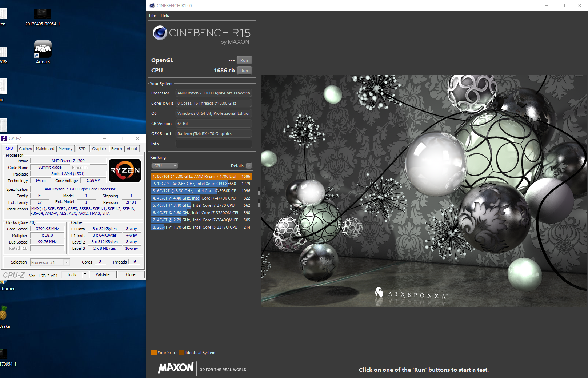Open the Bench tab in CPU-Z
The width and height of the screenshot is (588, 378).
pyautogui.click(x=117, y=149)
